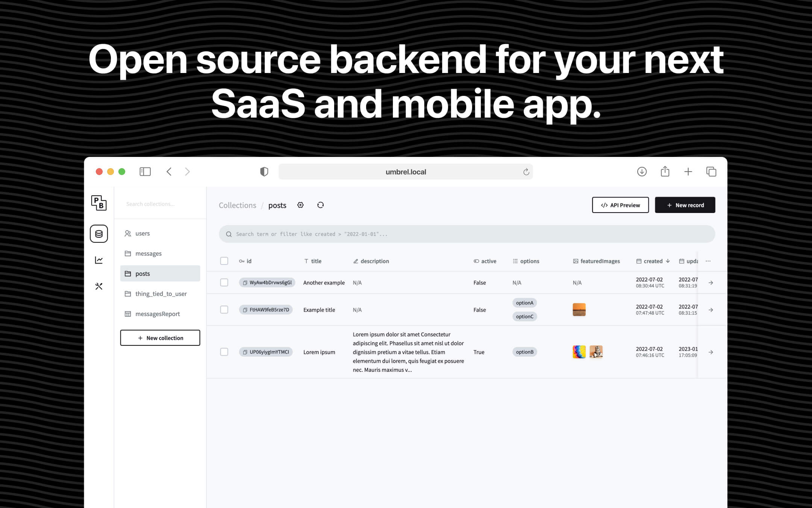Copy the WyAw4bDrvws6gGl record id

point(245,283)
